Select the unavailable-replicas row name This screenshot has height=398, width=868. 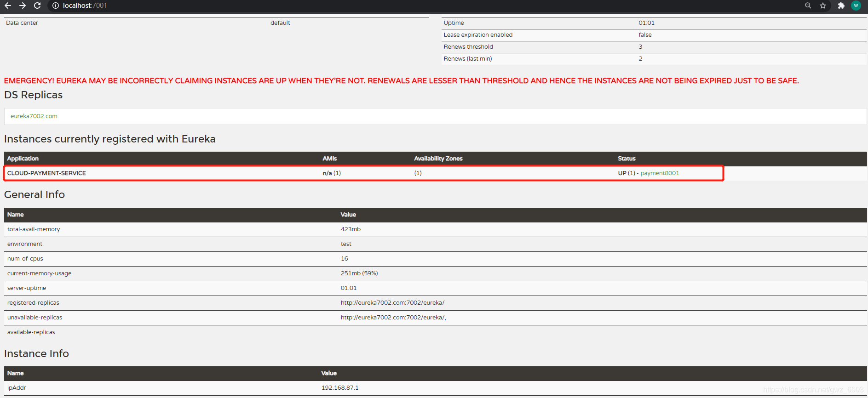pyautogui.click(x=35, y=318)
